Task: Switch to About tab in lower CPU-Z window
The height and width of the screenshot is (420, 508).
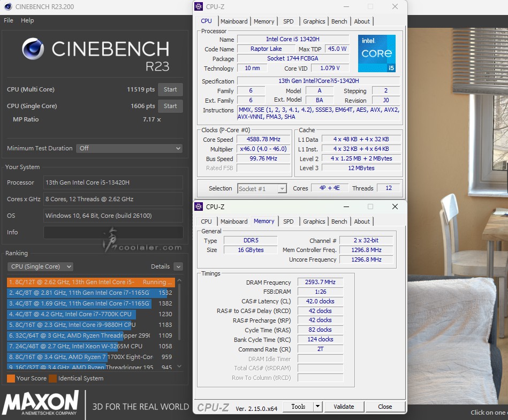Action: [362, 222]
